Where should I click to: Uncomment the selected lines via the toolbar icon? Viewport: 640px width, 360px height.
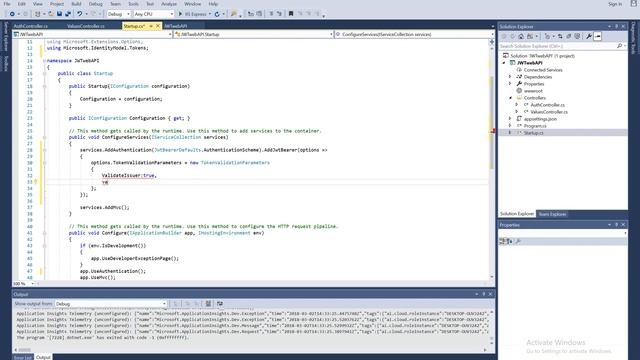click(279, 14)
